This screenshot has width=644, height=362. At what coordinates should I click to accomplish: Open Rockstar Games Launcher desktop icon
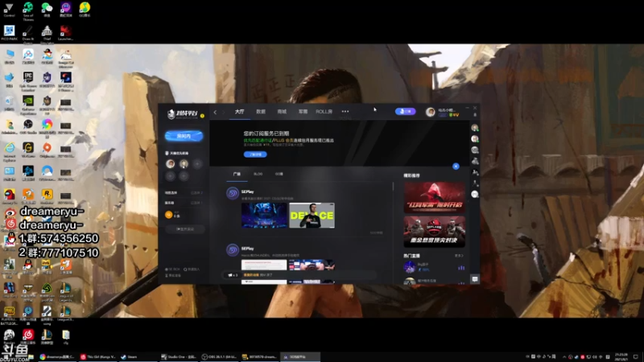click(47, 196)
